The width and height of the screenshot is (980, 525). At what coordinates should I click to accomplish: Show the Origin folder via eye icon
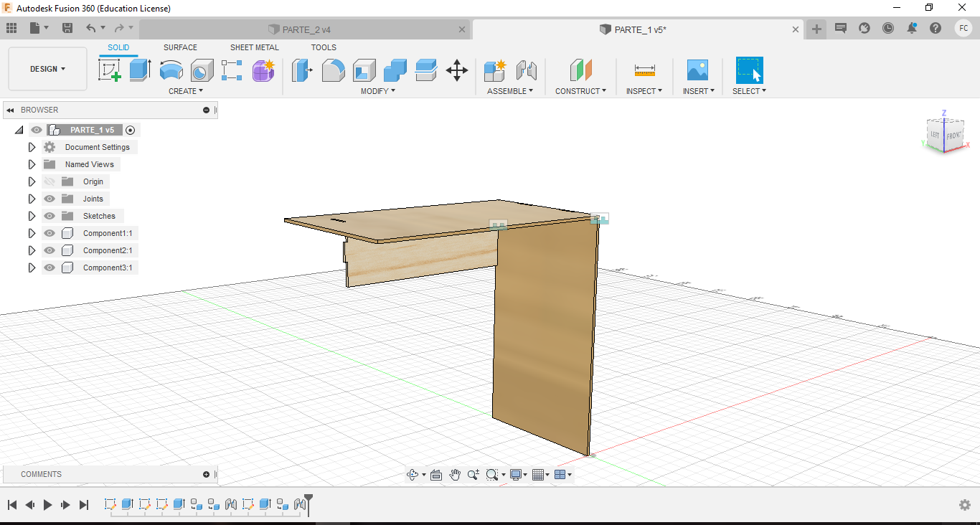click(x=50, y=181)
